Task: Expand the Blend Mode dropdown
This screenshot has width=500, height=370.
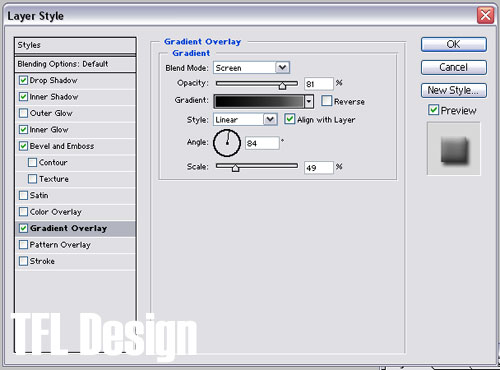Action: click(x=283, y=68)
